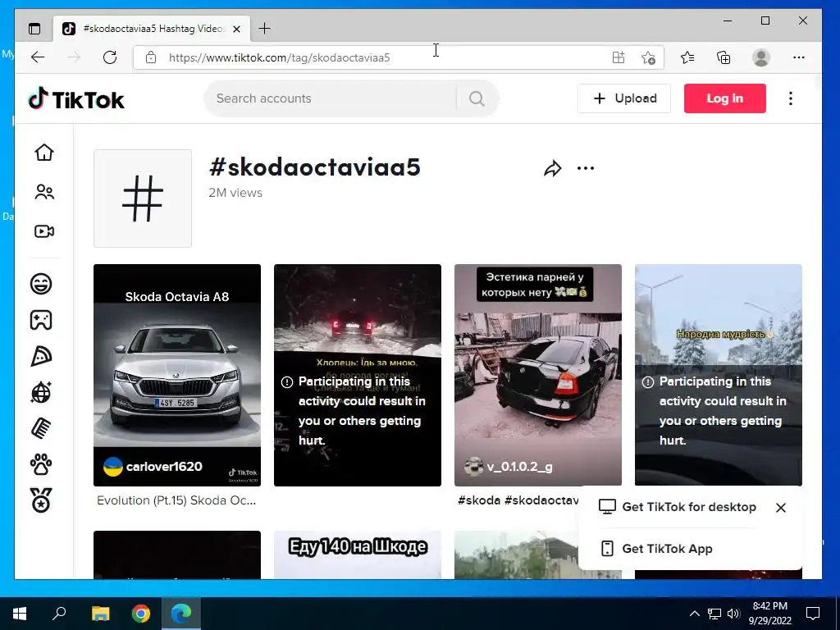This screenshot has height=630, width=840.
Task: Click the address bar URL
Action: tap(279, 58)
